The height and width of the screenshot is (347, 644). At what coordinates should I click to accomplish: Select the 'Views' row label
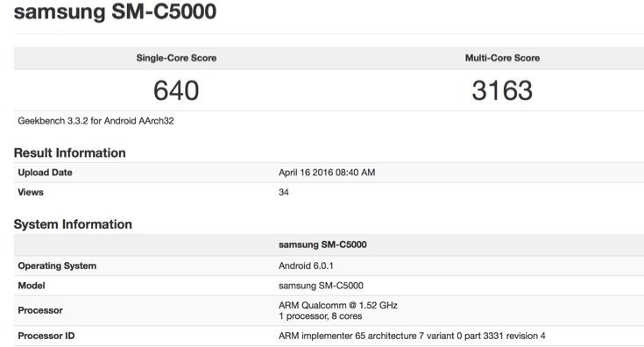31,192
